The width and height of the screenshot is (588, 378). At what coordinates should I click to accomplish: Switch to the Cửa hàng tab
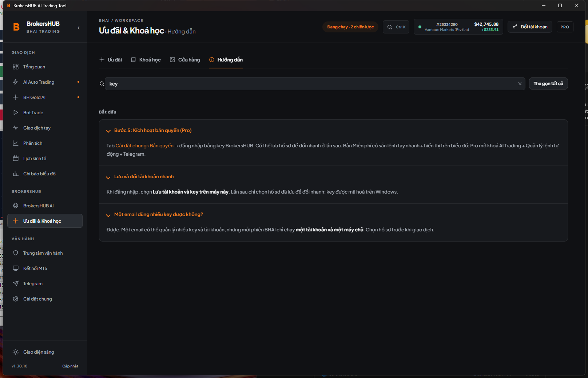tap(185, 60)
